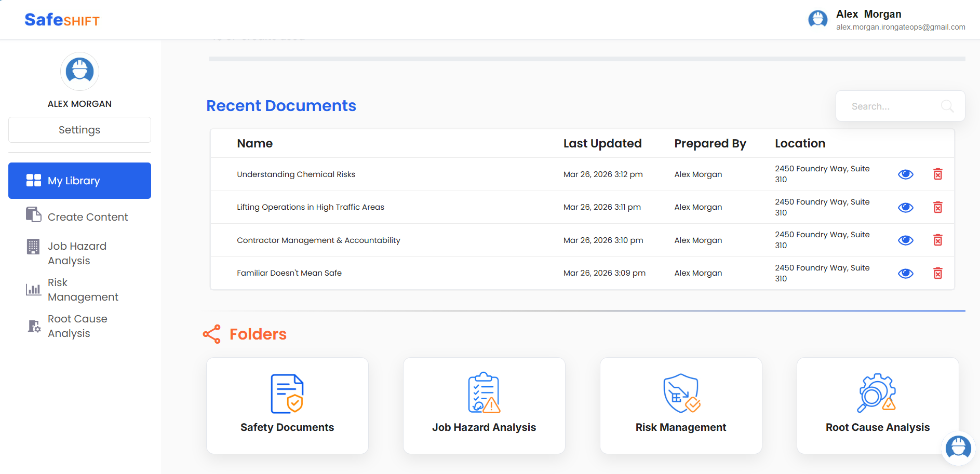
Task: Open the Risk Management folder card
Action: (681, 405)
